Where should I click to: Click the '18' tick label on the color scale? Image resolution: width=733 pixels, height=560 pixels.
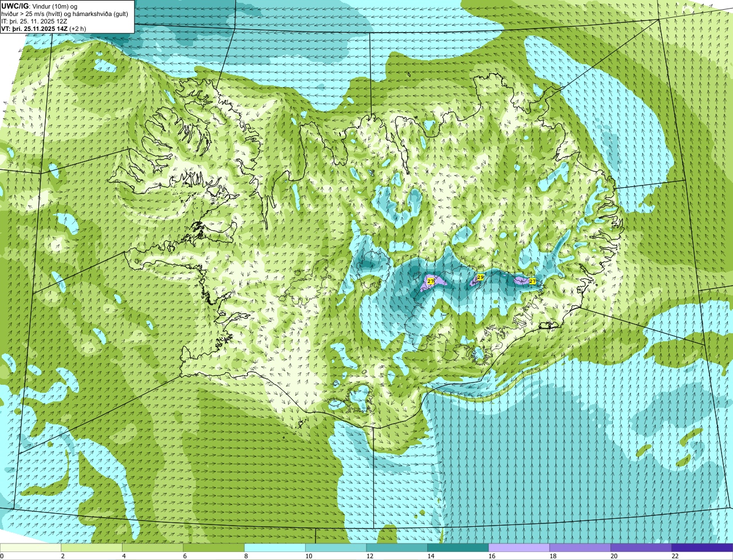[553, 556]
